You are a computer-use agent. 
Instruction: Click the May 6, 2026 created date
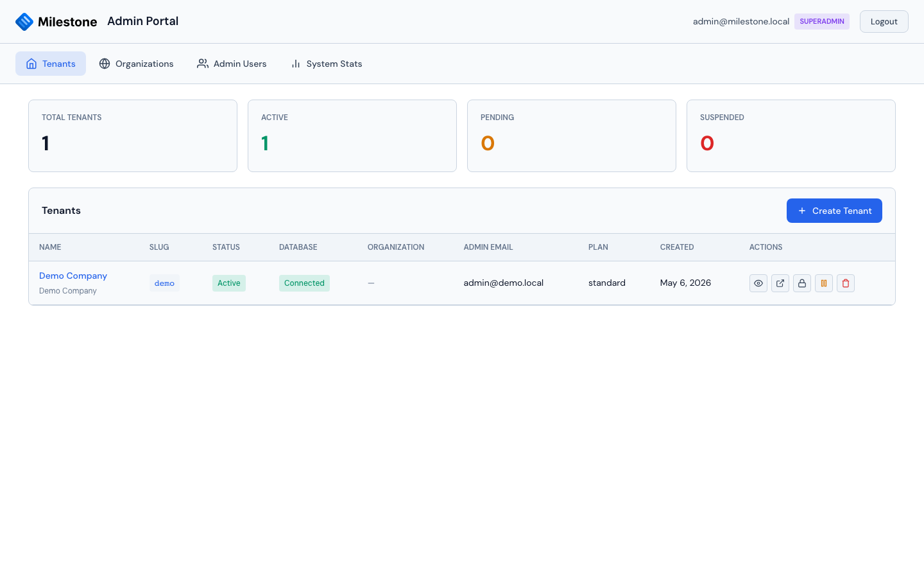pyautogui.click(x=685, y=283)
